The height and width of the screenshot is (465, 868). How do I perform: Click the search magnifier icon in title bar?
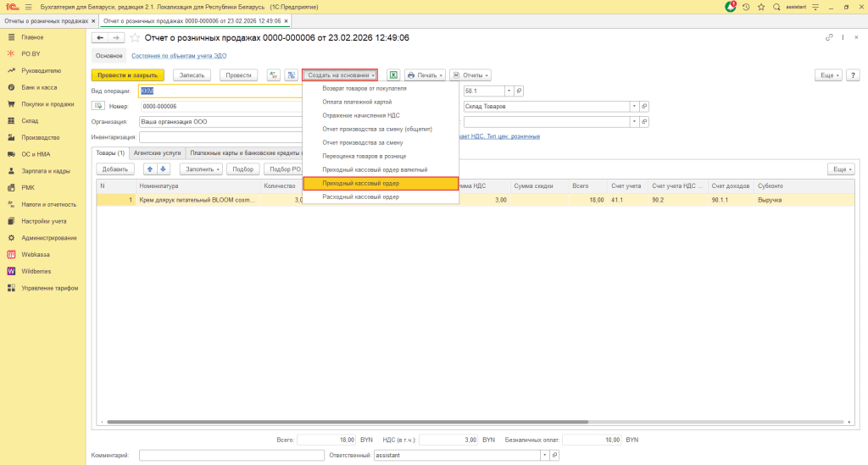775,7
